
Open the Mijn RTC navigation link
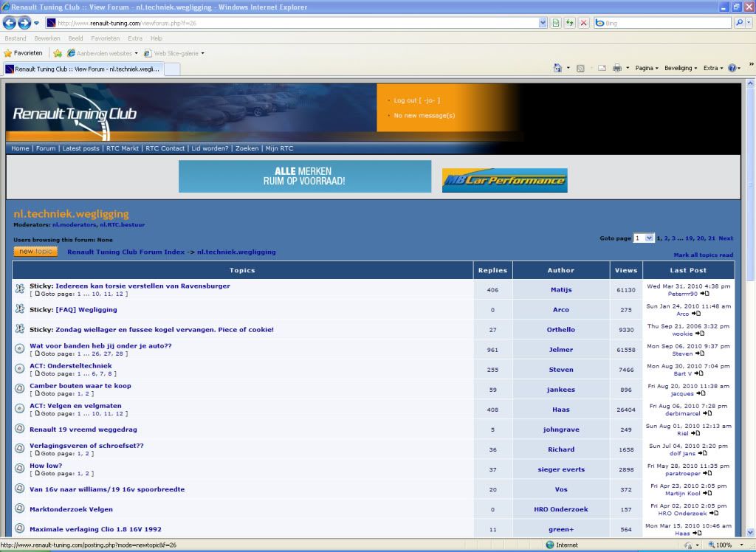point(279,148)
